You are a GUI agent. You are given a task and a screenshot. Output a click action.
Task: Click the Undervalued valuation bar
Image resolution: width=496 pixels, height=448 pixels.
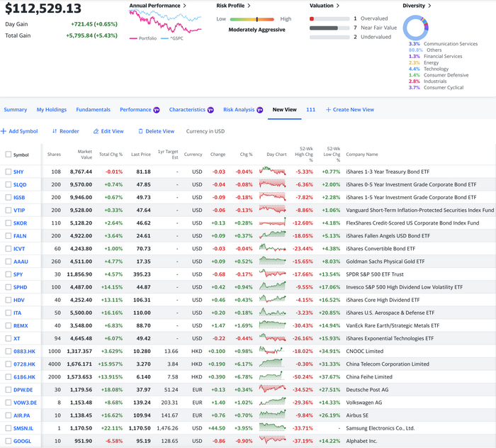(329, 37)
